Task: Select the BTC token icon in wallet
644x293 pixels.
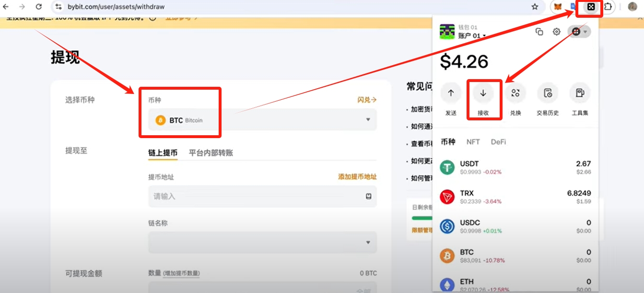Action: click(447, 256)
